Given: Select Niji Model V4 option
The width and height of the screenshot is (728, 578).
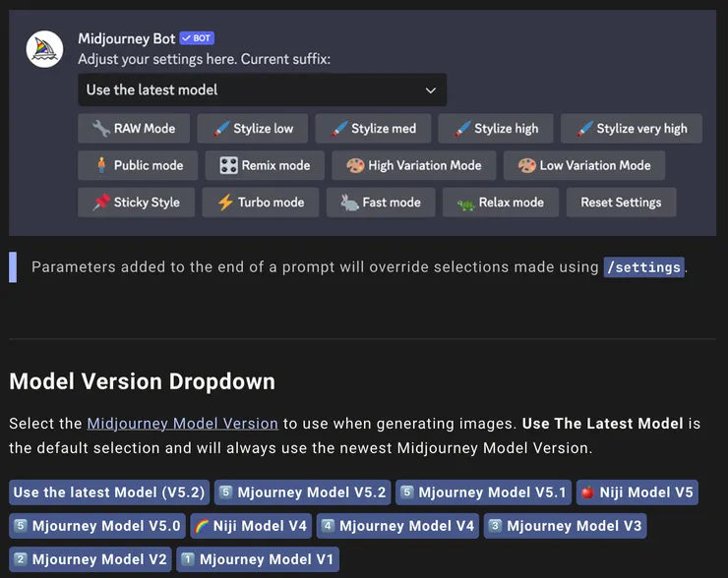Looking at the screenshot, I should 251,526.
